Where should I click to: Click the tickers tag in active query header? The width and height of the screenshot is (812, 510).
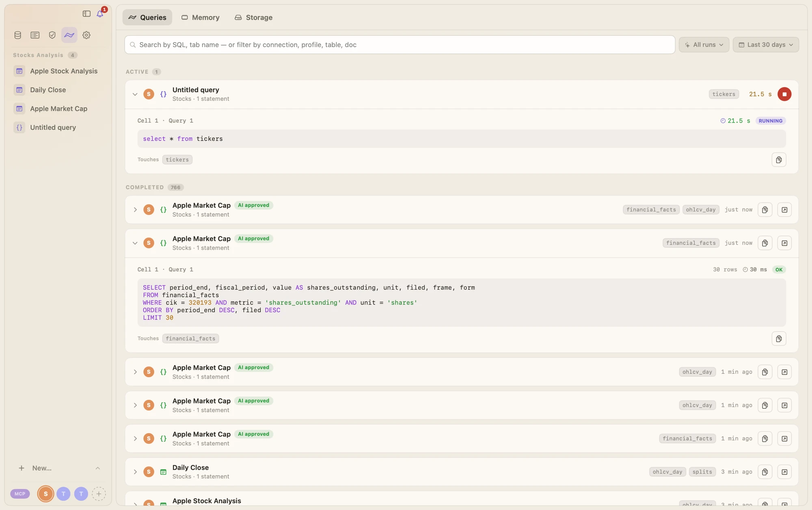[x=724, y=94]
